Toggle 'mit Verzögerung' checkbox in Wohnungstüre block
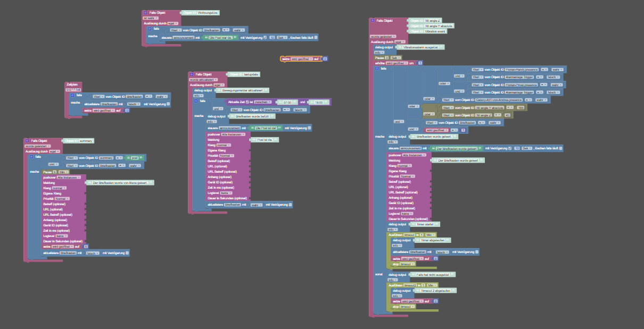 tap(265, 37)
